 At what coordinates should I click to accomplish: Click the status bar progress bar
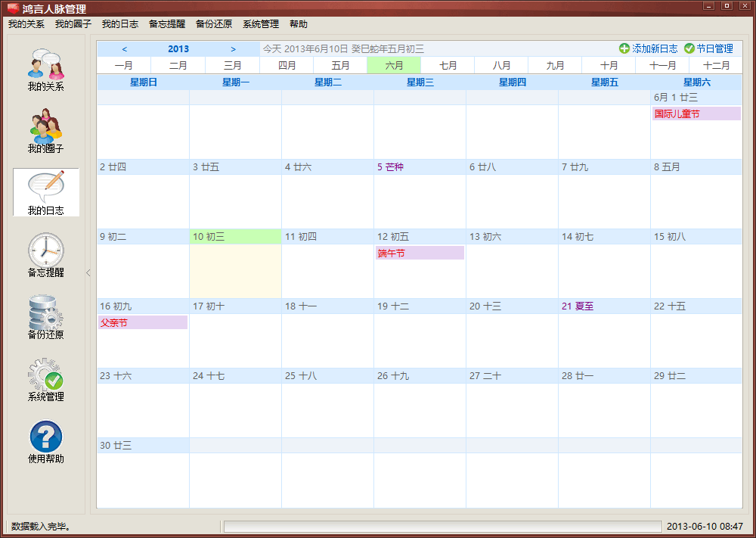(x=442, y=526)
